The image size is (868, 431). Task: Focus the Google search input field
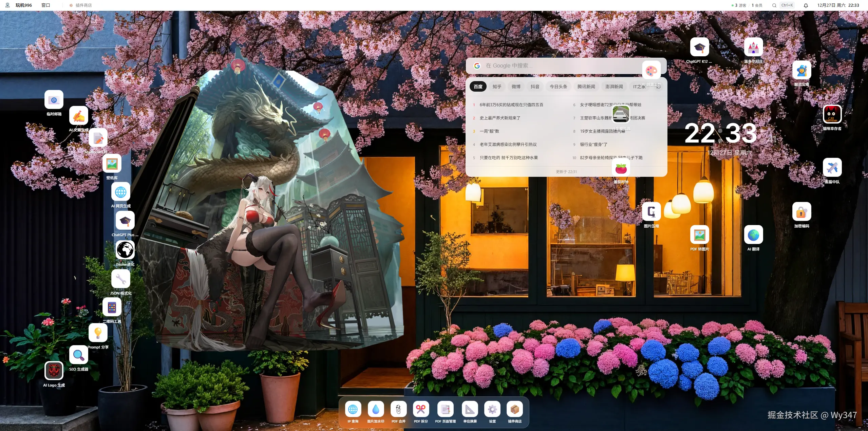tap(566, 66)
